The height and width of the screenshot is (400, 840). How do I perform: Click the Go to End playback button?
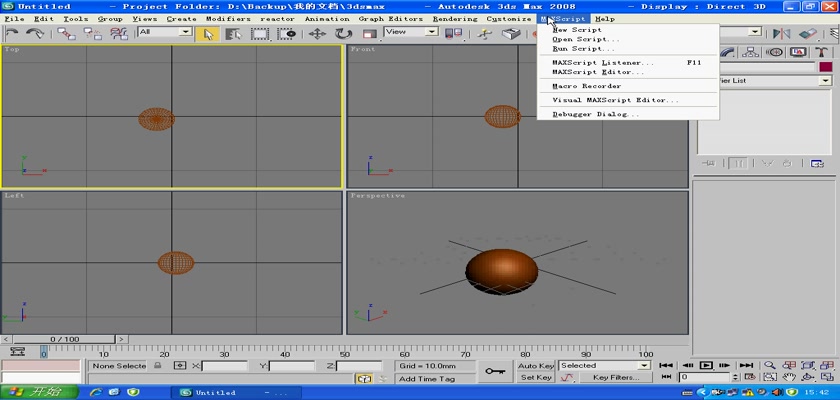[746, 366]
